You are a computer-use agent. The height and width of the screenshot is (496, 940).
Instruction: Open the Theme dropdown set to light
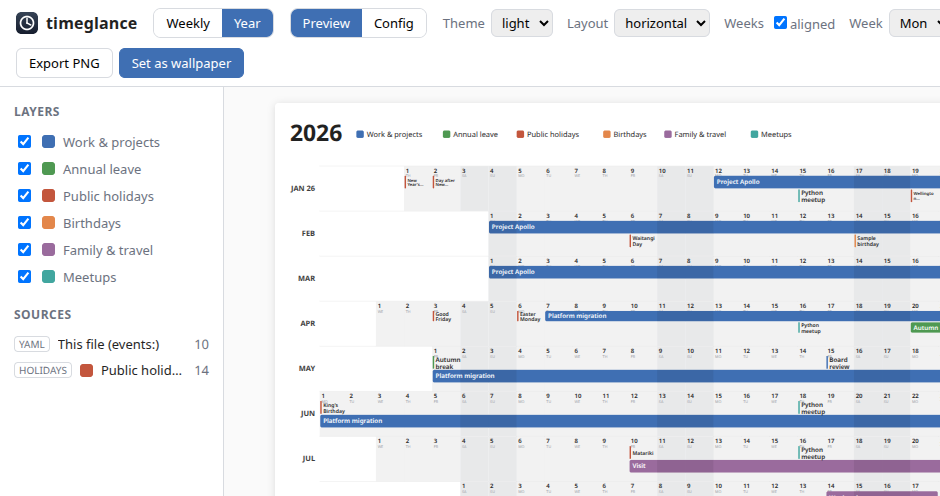pyautogui.click(x=522, y=23)
